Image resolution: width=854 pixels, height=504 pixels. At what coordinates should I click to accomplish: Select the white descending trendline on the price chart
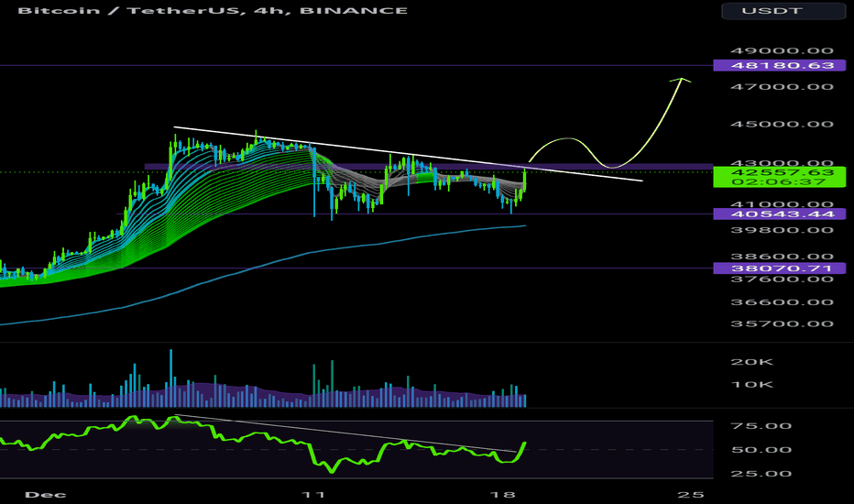409,154
